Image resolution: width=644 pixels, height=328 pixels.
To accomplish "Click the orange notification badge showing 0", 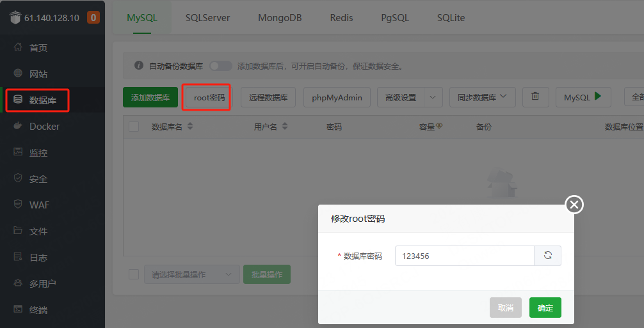I will (x=93, y=18).
